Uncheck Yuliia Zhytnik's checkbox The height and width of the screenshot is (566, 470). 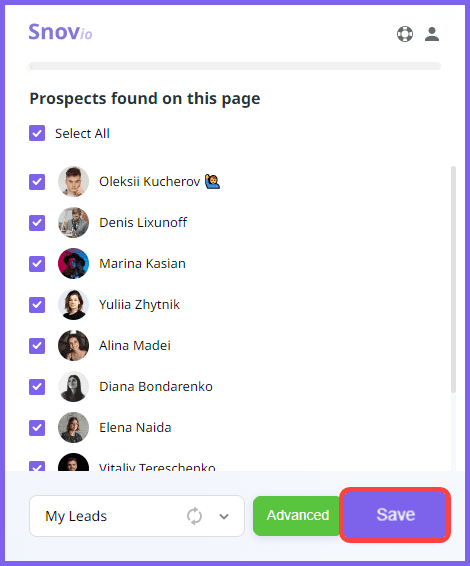[x=37, y=305]
